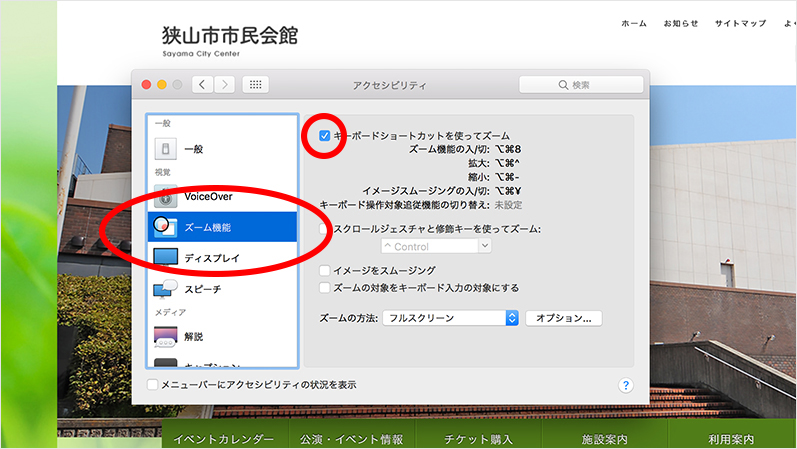Enable イメージをスムージング checkbox
Screen dimensions: 797x449
click(325, 270)
